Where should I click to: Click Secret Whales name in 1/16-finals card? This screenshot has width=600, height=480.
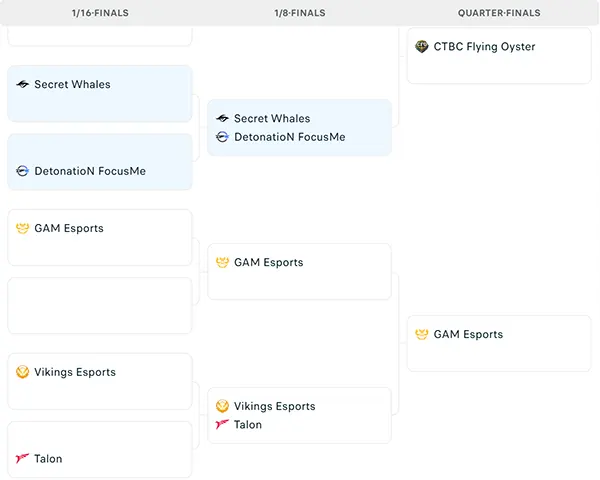pyautogui.click(x=72, y=84)
